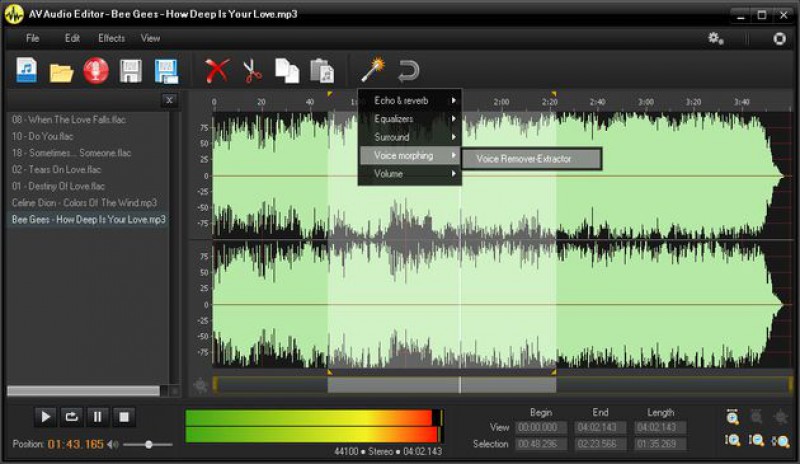Open a file with the folder icon

62,71
